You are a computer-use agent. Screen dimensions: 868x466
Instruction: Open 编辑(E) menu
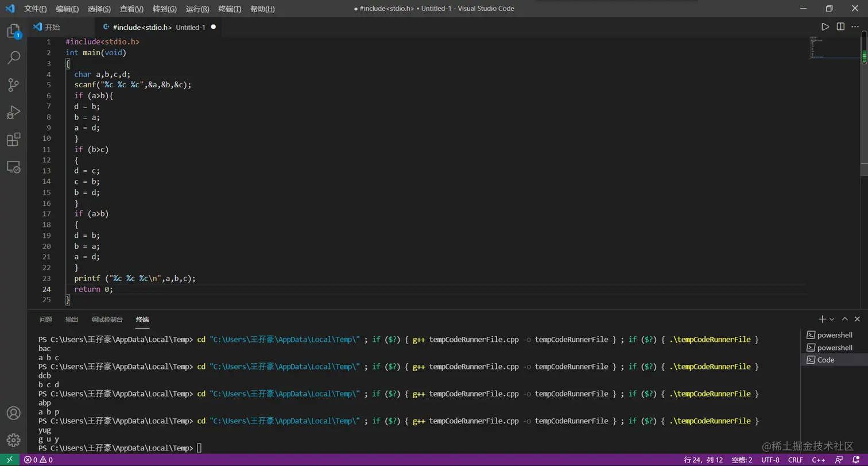pos(68,9)
